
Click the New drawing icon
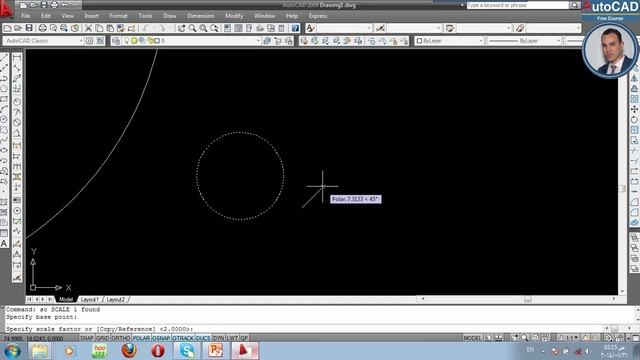tap(7, 28)
